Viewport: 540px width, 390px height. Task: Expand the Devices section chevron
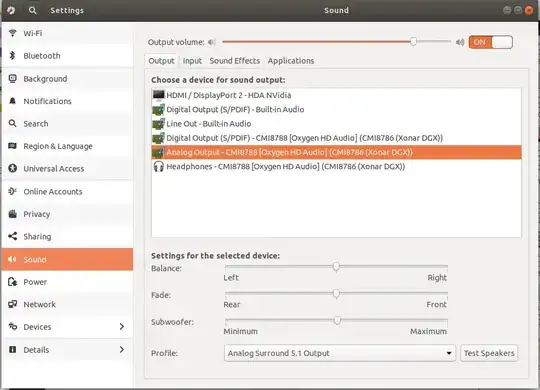tap(122, 327)
